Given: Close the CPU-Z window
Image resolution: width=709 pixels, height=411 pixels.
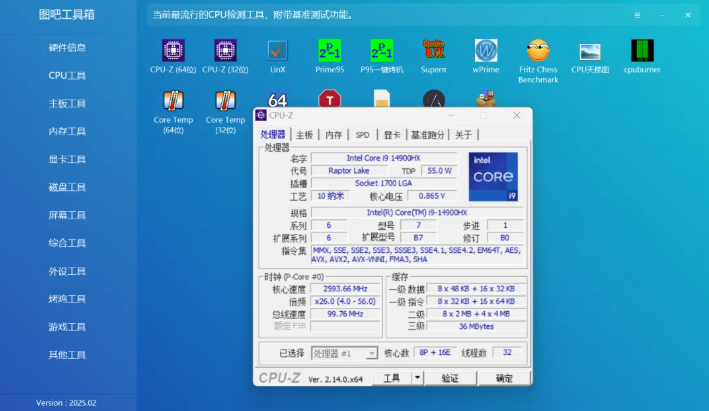Looking at the screenshot, I should pyautogui.click(x=516, y=115).
